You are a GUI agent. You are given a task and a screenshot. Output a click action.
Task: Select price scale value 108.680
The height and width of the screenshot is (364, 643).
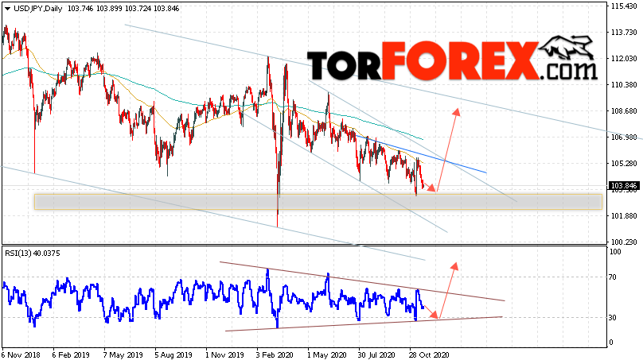coord(624,111)
